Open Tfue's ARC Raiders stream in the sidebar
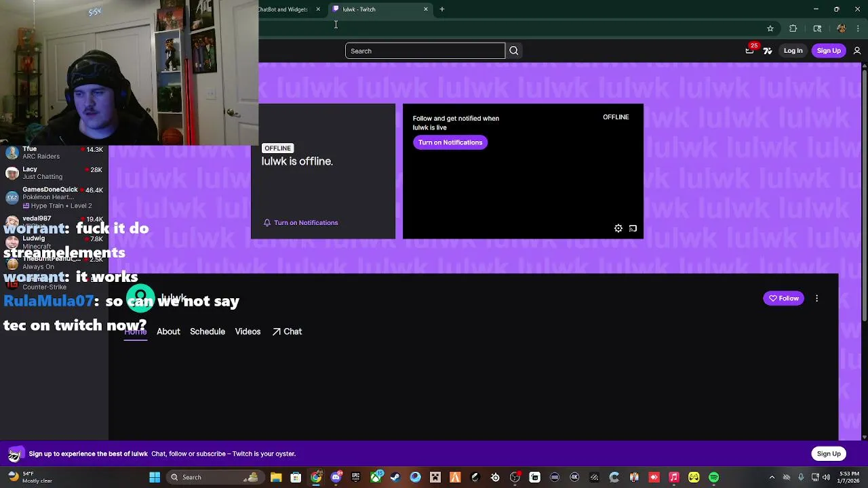Image resolution: width=868 pixels, height=488 pixels. click(54, 152)
